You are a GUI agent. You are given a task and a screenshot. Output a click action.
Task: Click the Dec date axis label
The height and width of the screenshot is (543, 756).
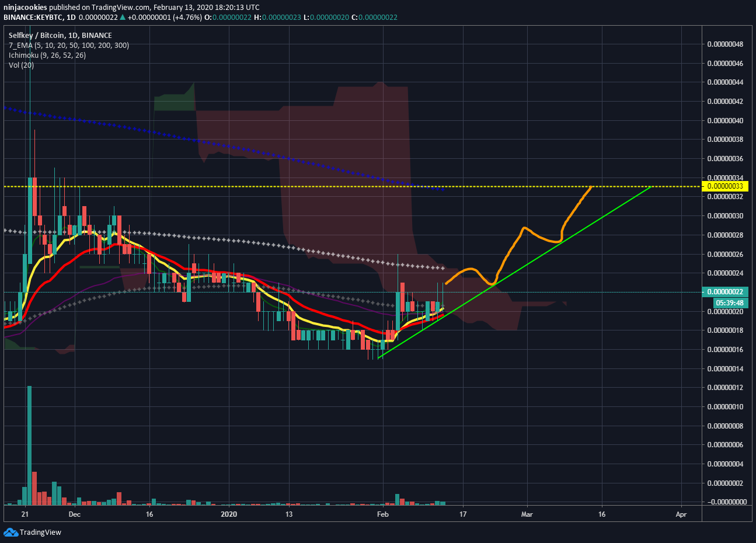tap(74, 514)
